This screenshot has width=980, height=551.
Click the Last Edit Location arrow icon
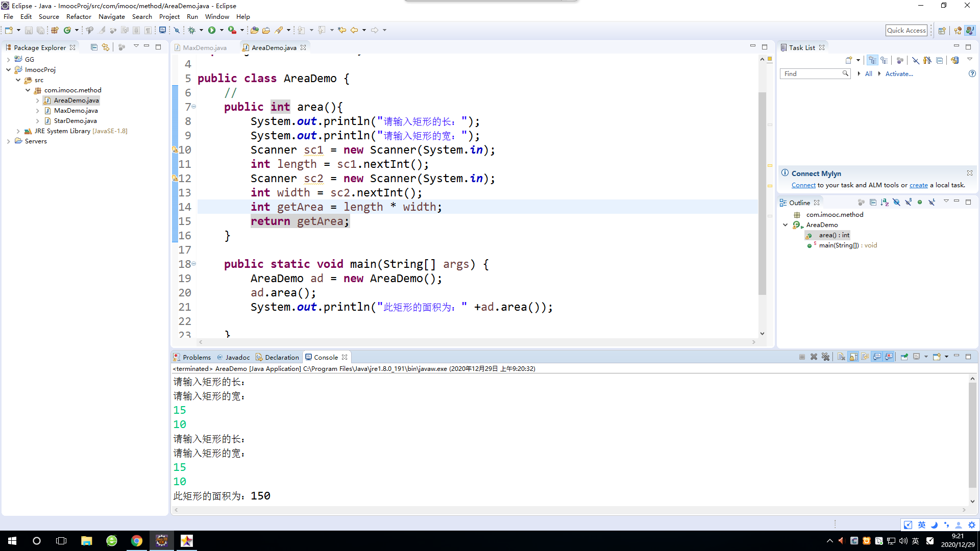click(342, 30)
